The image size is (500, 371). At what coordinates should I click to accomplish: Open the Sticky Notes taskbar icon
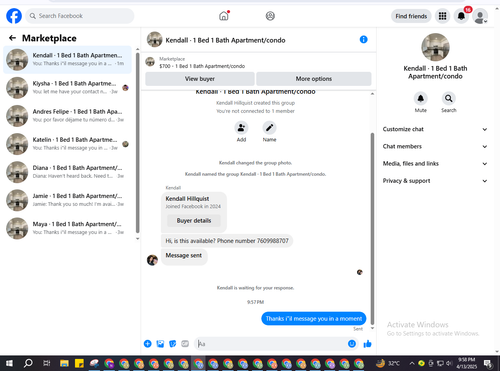click(x=79, y=363)
